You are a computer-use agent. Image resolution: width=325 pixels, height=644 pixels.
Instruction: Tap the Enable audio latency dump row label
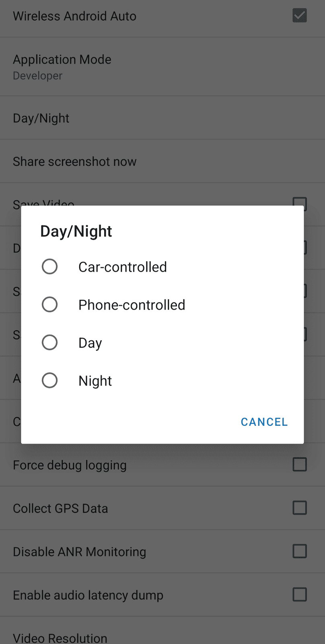click(88, 595)
